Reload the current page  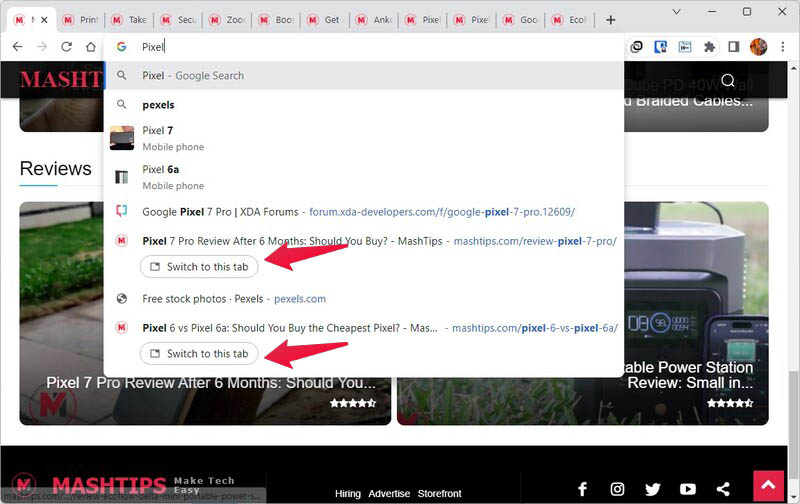[x=66, y=47]
